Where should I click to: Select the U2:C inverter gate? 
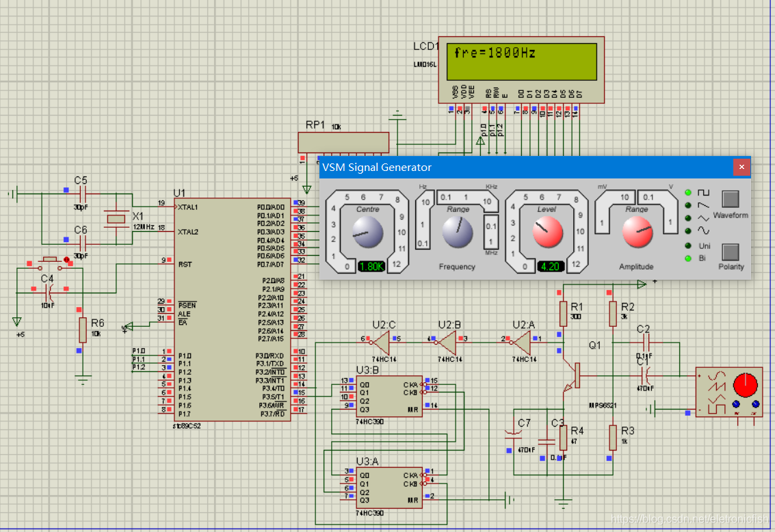[x=382, y=342]
